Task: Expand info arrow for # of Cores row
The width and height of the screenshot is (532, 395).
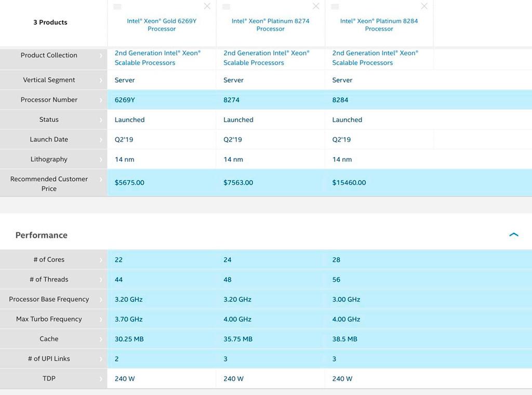Action: pos(101,260)
